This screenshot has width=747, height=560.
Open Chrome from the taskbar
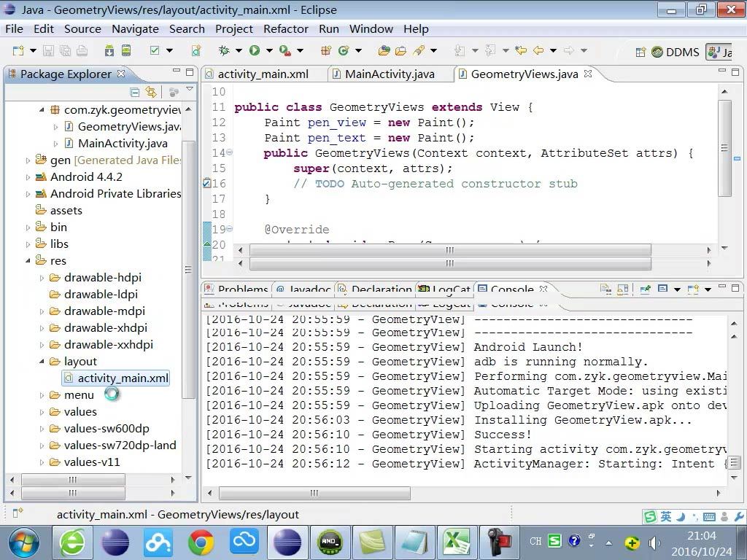201,542
